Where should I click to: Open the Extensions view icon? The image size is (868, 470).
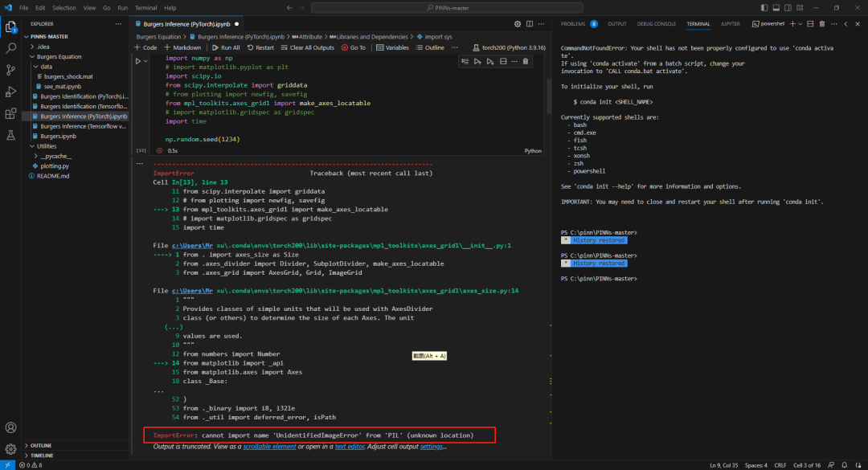click(x=10, y=113)
